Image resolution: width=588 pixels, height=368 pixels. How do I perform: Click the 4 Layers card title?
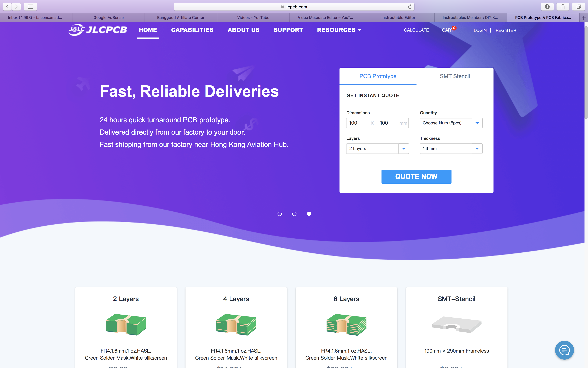236,299
